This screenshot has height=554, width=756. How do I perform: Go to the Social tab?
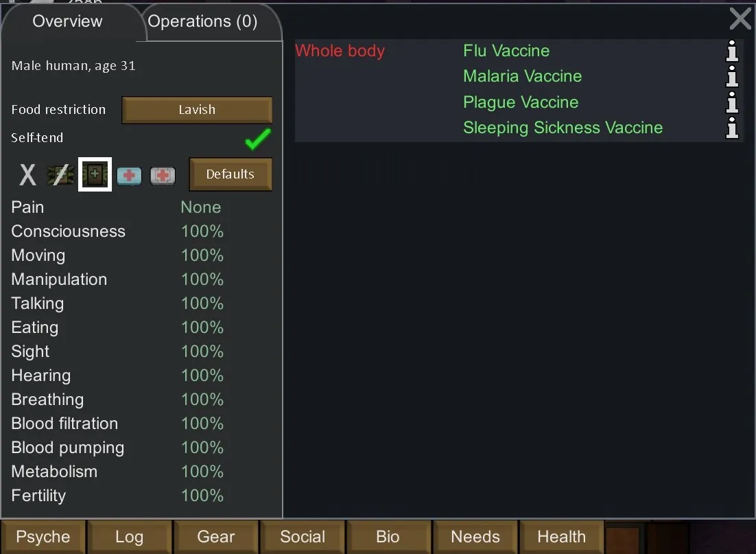(x=303, y=537)
